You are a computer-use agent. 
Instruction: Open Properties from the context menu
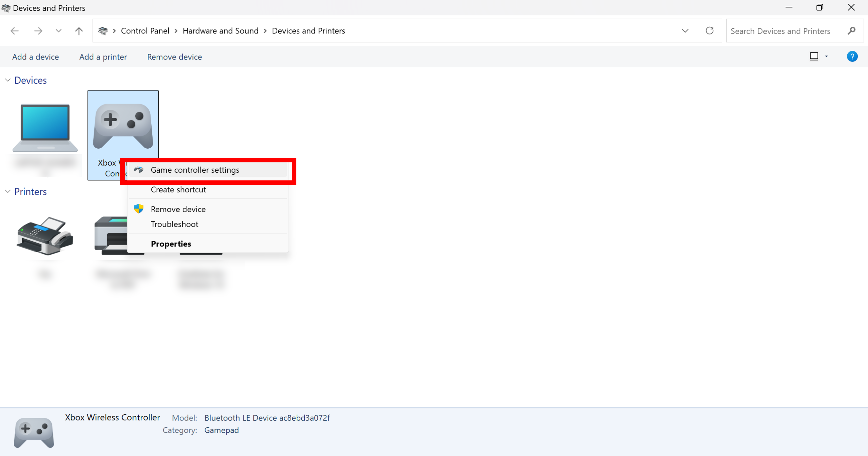(171, 244)
